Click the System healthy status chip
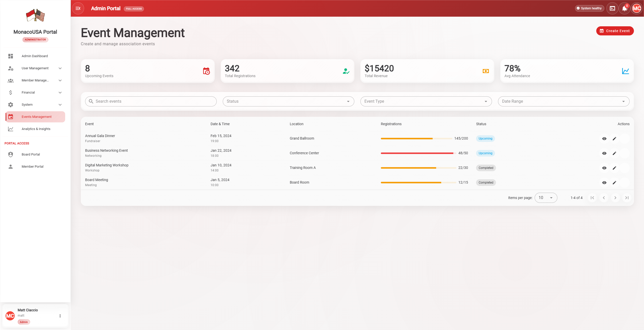The image size is (644, 330). (589, 8)
